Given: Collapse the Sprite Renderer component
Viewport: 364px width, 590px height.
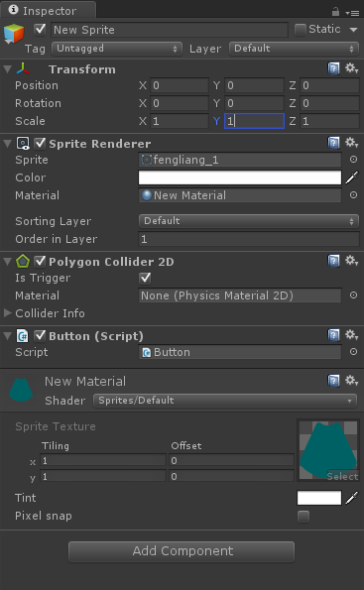Looking at the screenshot, I should tap(7, 144).
